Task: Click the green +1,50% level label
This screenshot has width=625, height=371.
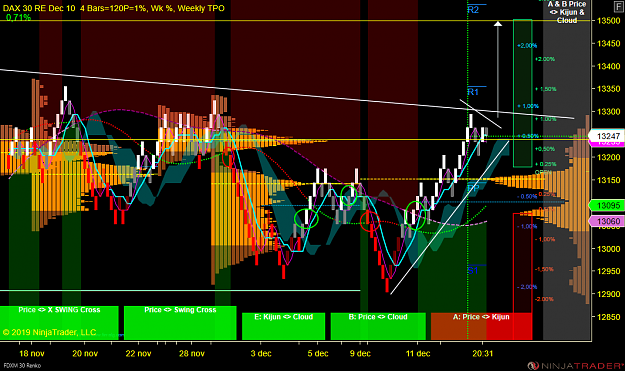Action: (546, 89)
